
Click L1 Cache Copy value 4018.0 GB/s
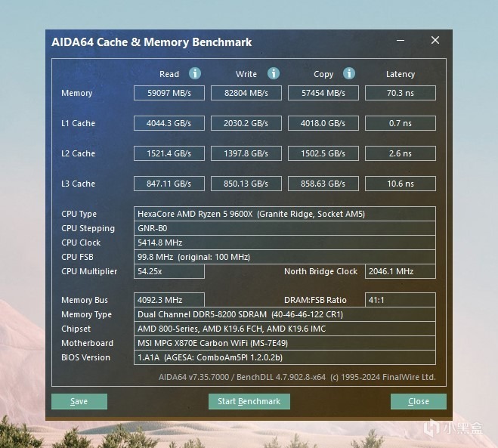[323, 123]
